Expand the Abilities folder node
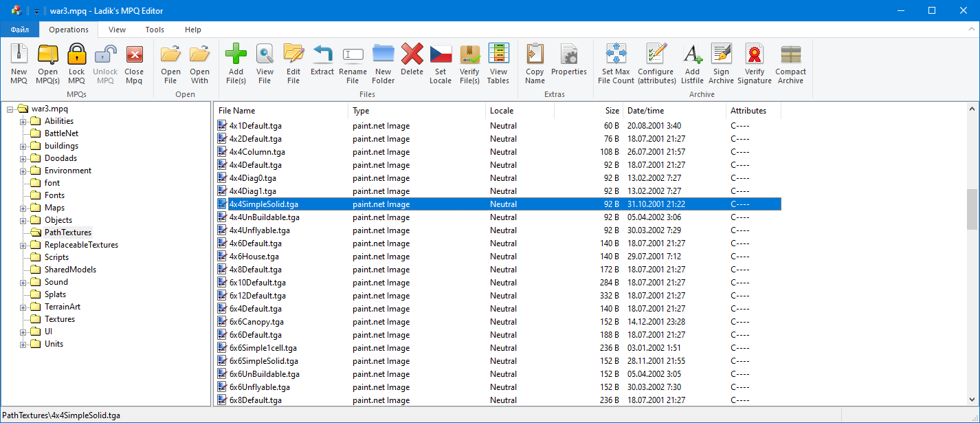The height and width of the screenshot is (423, 980). 23,121
